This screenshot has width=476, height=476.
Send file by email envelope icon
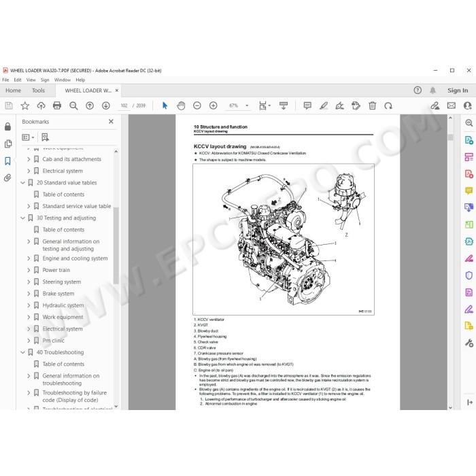(x=452, y=105)
